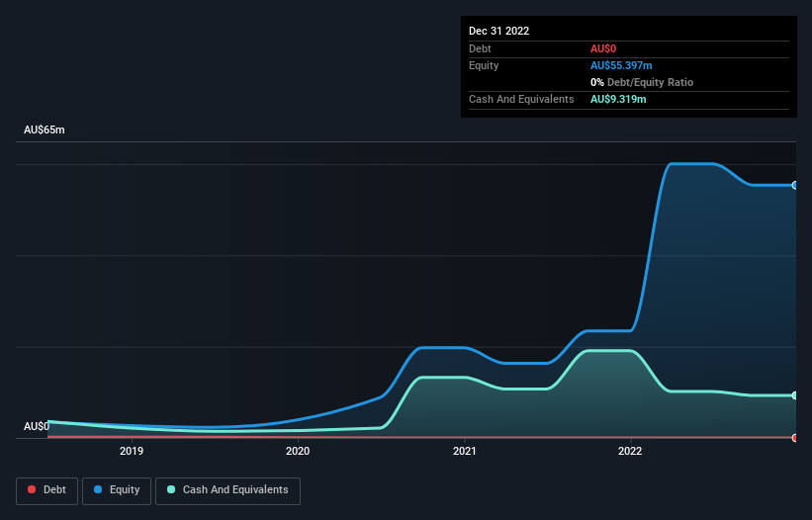Click the 0% Debt/Equity Ratio text
This screenshot has width=812, height=520.
pos(642,82)
